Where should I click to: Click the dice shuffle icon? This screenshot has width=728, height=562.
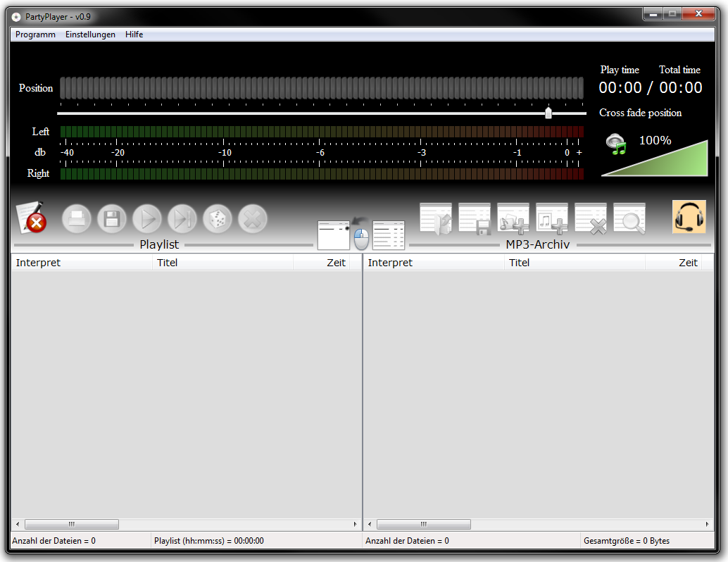click(217, 219)
